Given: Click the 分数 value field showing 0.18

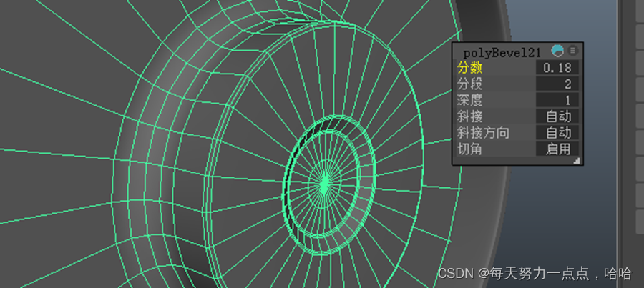Looking at the screenshot, I should pyautogui.click(x=557, y=67).
